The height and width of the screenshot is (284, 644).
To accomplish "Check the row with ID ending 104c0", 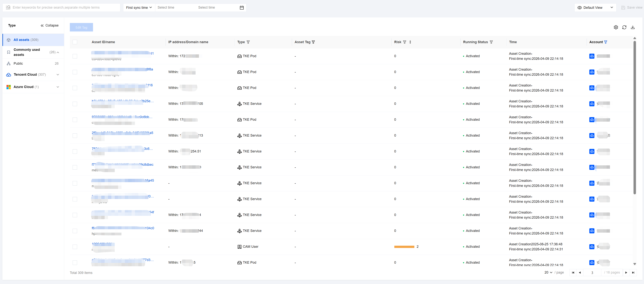I will (x=75, y=231).
